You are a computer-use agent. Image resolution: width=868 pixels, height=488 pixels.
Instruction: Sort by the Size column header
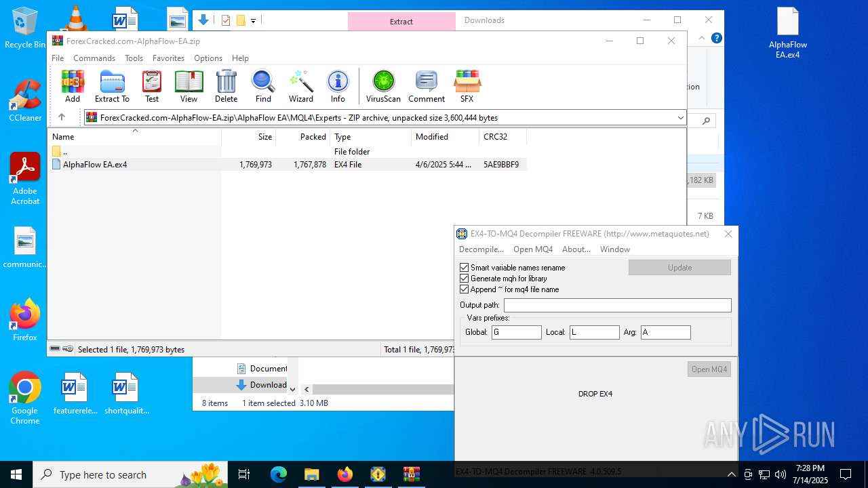pos(249,137)
